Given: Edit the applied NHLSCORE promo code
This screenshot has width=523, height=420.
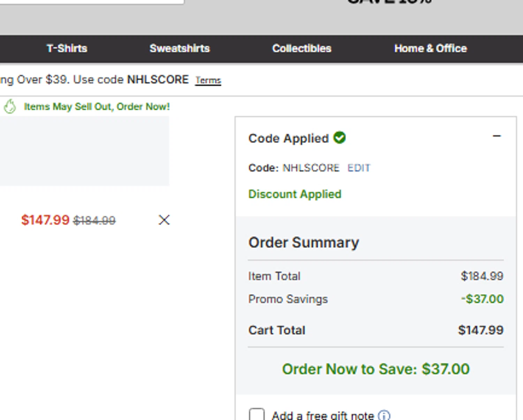Looking at the screenshot, I should (358, 168).
